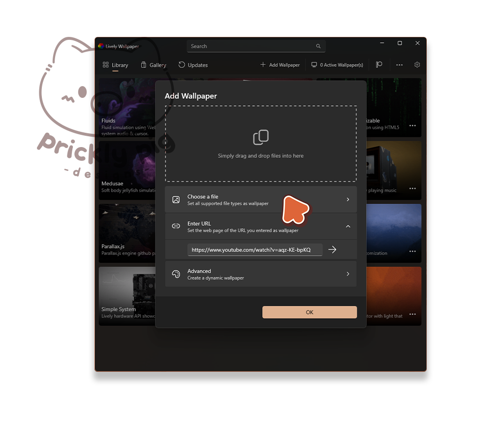Collapse the Enter URL section
This screenshot has height=421, width=504.
348,226
